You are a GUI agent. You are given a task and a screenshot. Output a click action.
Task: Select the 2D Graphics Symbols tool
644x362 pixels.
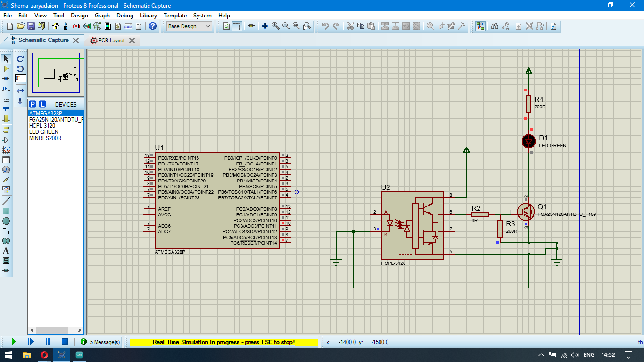6,261
